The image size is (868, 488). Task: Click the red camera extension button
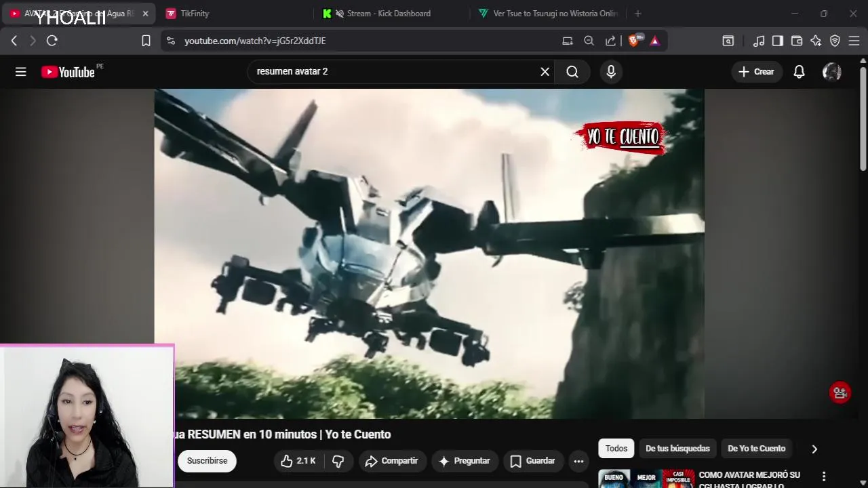(x=840, y=393)
